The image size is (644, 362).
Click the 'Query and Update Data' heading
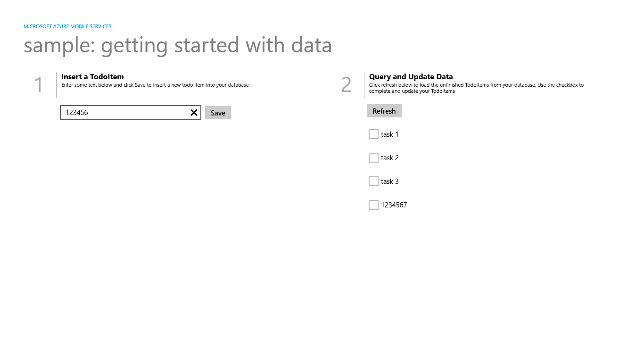click(411, 76)
